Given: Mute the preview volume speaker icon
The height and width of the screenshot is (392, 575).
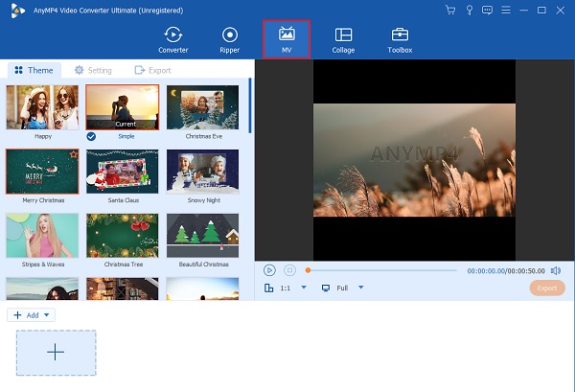Looking at the screenshot, I should [x=556, y=270].
